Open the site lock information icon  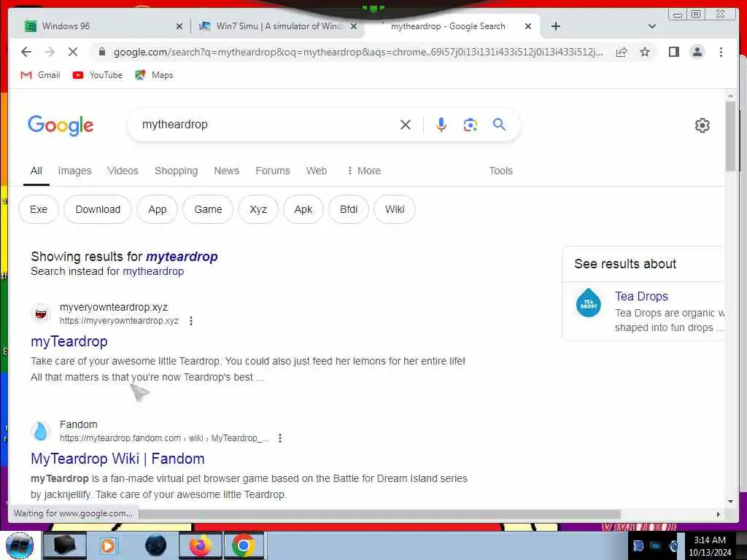[x=101, y=52]
